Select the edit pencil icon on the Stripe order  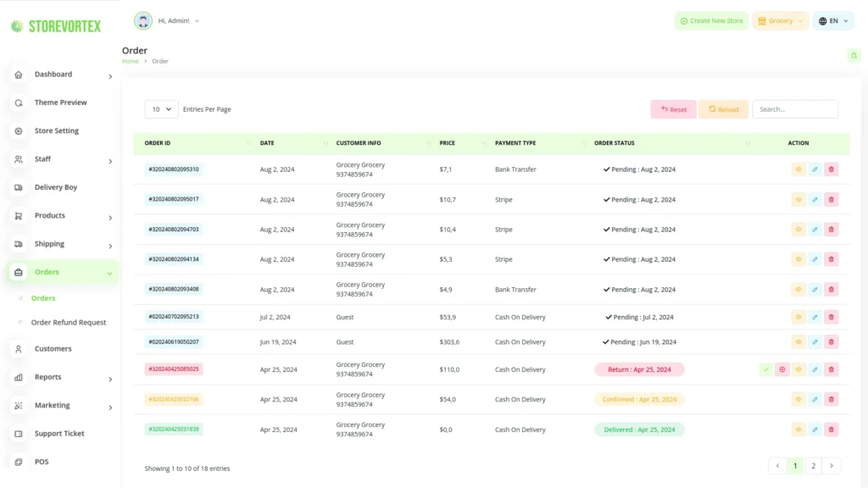tap(815, 199)
